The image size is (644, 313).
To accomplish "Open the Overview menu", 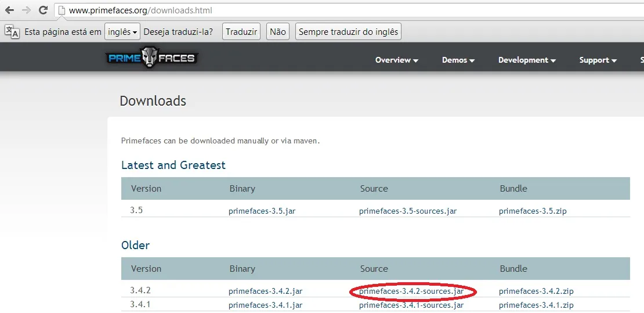I will point(397,60).
